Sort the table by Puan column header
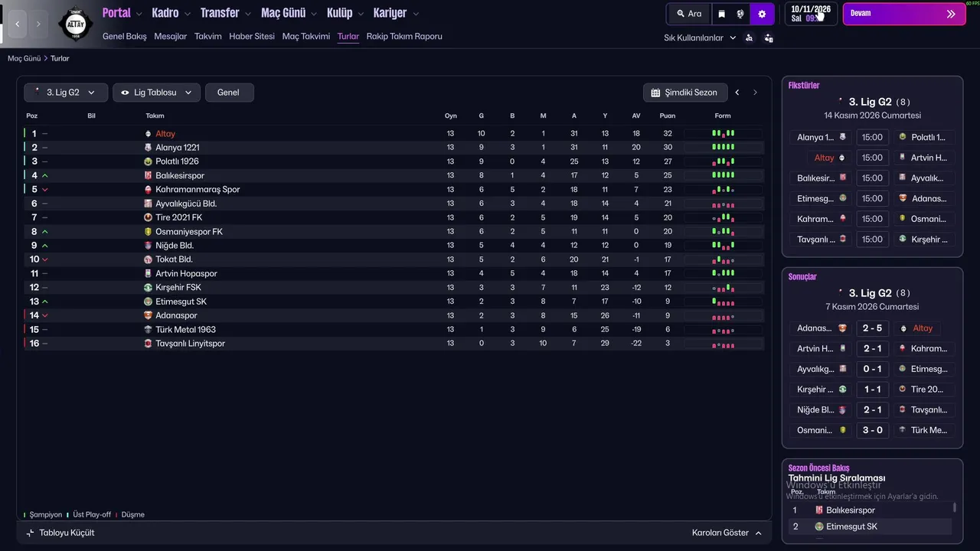 pos(667,116)
